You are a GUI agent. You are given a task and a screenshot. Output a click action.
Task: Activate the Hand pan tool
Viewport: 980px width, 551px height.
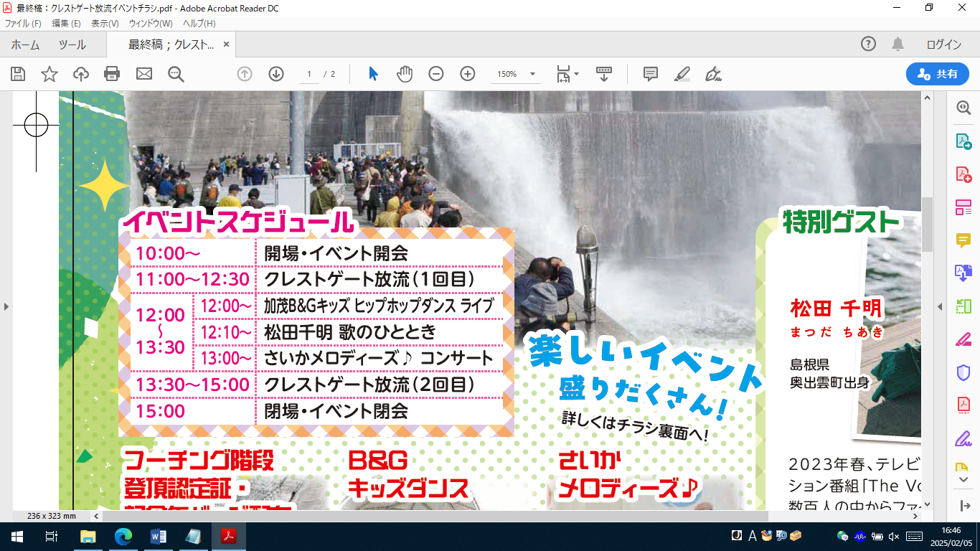(405, 74)
